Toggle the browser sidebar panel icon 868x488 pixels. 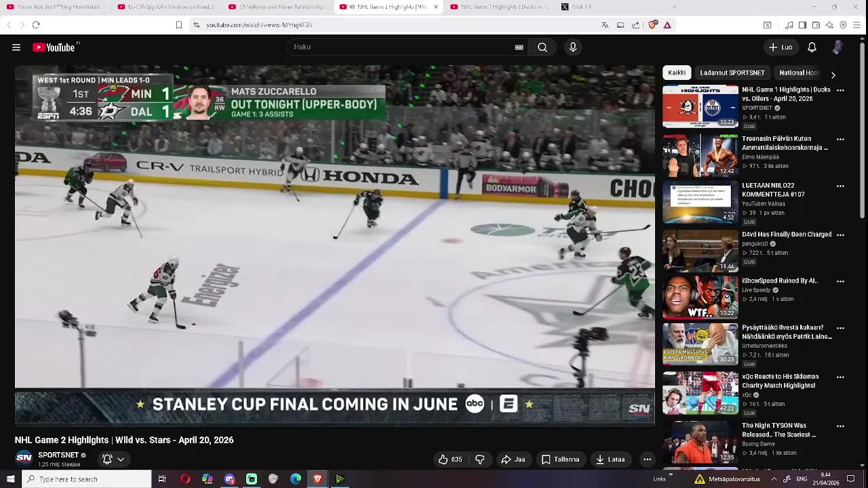(x=802, y=25)
